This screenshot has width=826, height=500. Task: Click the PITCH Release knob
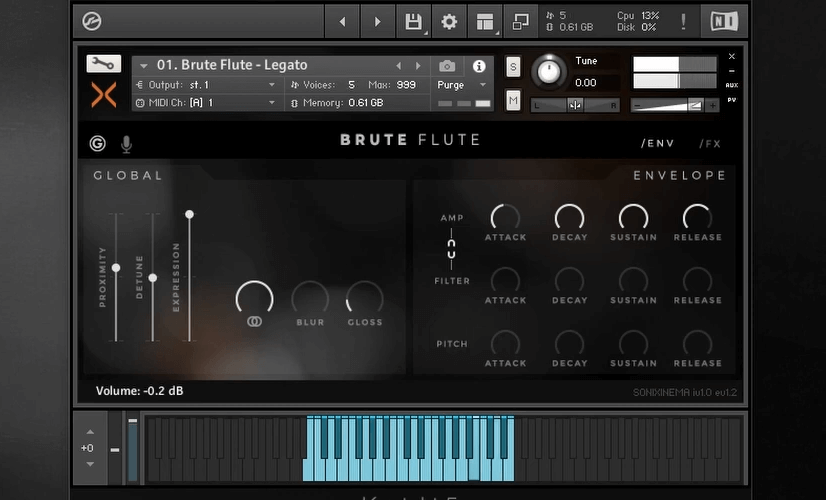coord(697,344)
